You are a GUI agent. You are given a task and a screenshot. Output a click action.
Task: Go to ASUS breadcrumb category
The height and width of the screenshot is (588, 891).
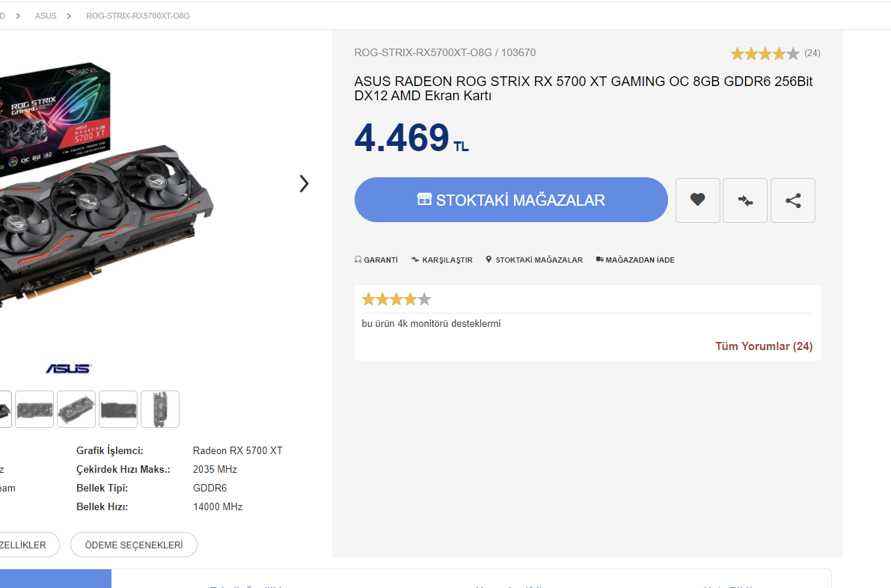pos(46,16)
